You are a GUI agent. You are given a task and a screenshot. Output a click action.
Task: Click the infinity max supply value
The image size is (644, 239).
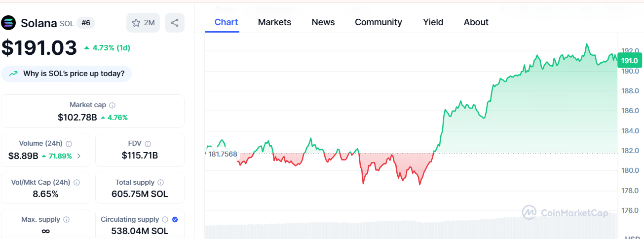tap(45, 231)
